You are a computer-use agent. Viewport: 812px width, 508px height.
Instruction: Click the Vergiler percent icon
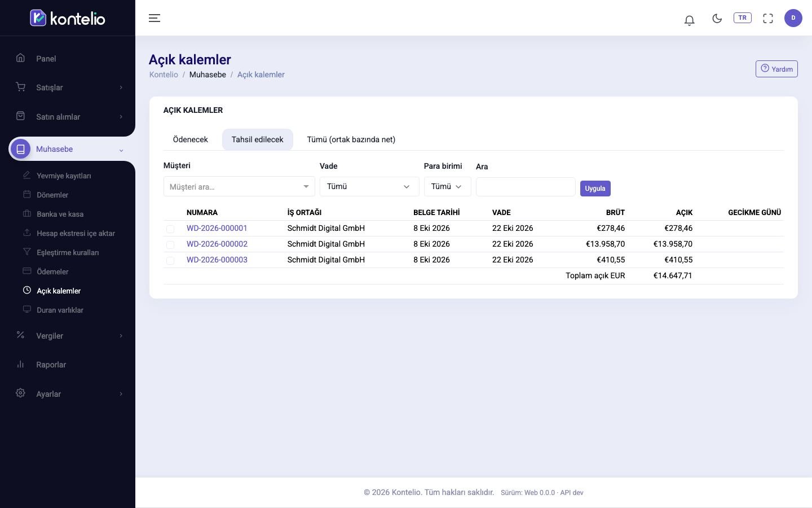[21, 335]
